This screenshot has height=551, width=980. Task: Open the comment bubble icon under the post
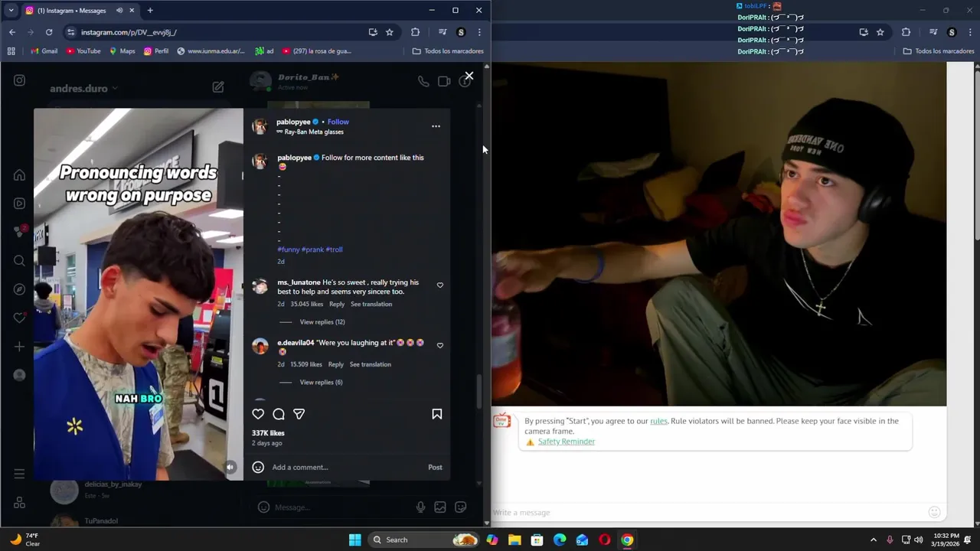[279, 414]
